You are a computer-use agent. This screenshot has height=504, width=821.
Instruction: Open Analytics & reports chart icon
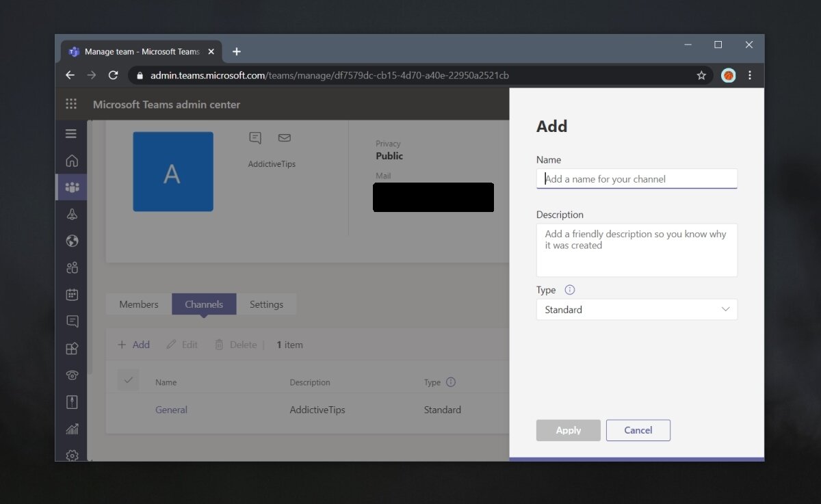[72, 429]
